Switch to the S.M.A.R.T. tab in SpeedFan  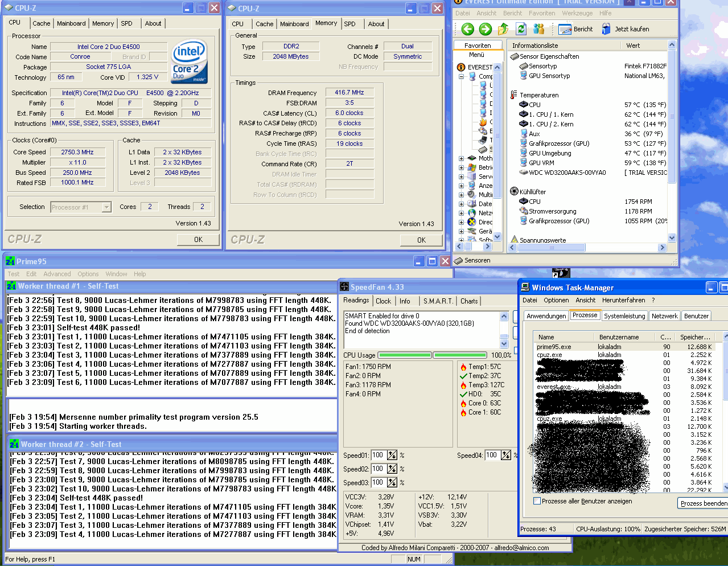(x=438, y=301)
